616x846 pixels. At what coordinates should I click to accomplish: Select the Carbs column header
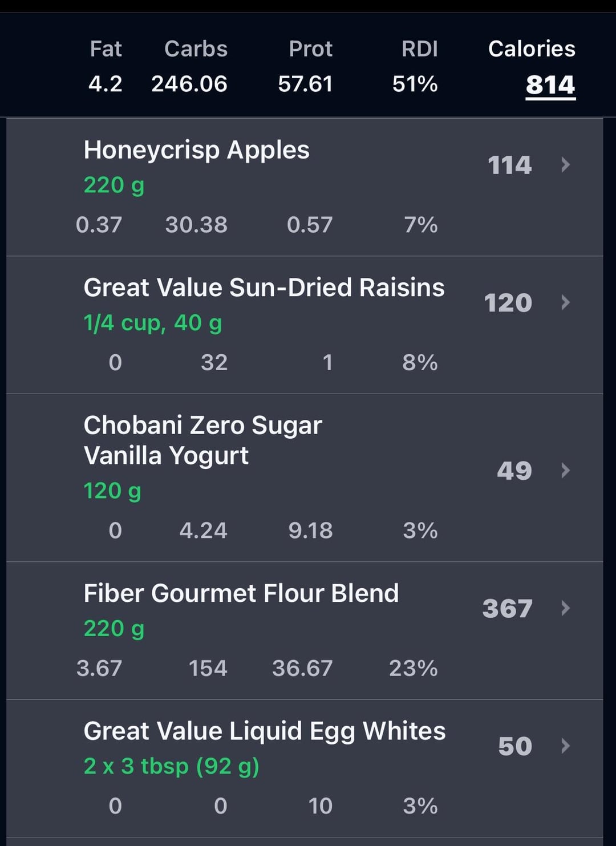click(x=196, y=49)
